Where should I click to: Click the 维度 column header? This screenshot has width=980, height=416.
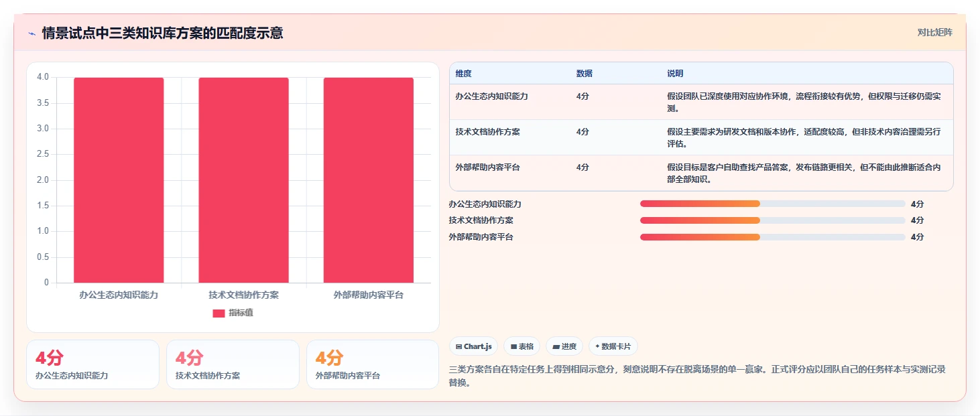[x=463, y=74]
